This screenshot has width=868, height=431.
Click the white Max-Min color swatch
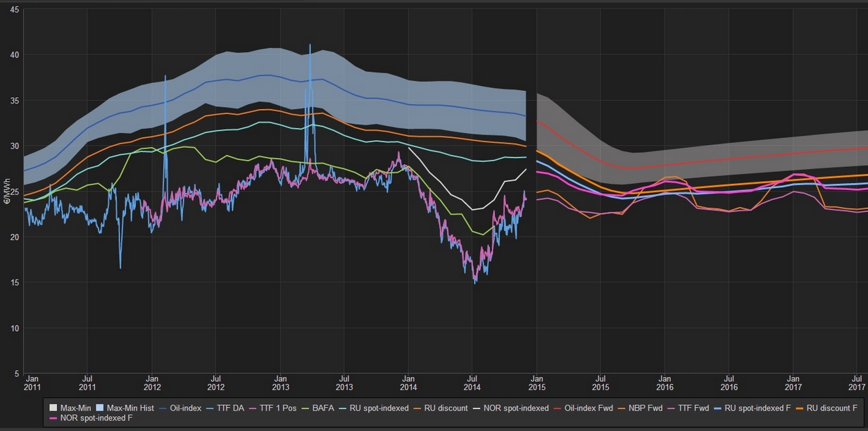click(53, 408)
